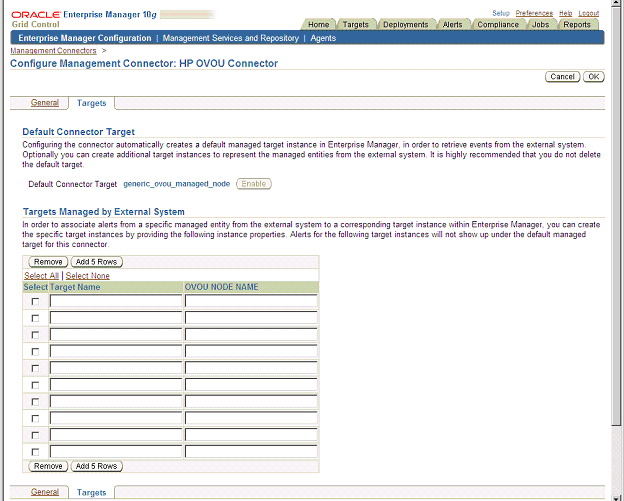Open the Help link
This screenshot has width=624, height=501.
pos(566,13)
